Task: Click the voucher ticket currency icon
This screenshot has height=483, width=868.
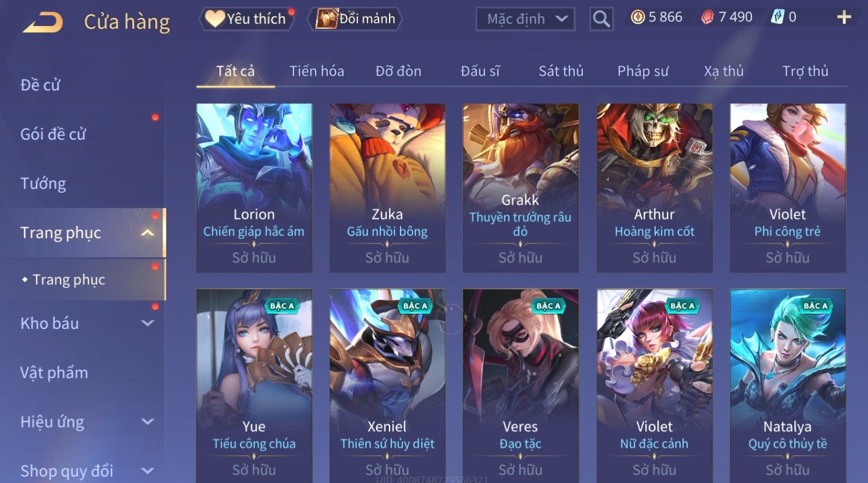Action: click(x=777, y=17)
